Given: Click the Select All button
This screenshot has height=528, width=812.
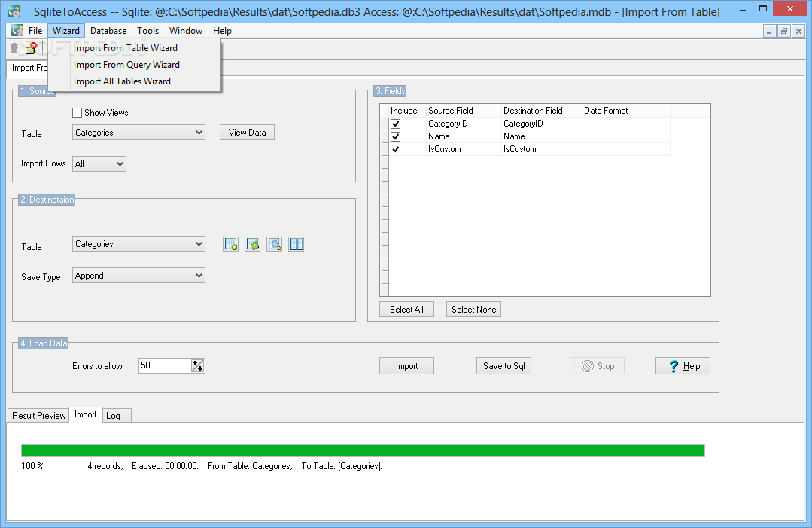Looking at the screenshot, I should click(406, 310).
